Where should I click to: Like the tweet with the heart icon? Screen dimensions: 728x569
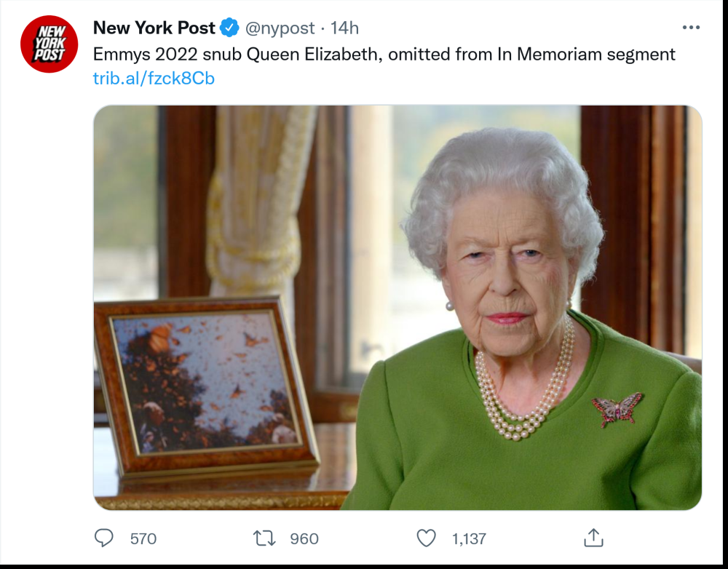426,538
